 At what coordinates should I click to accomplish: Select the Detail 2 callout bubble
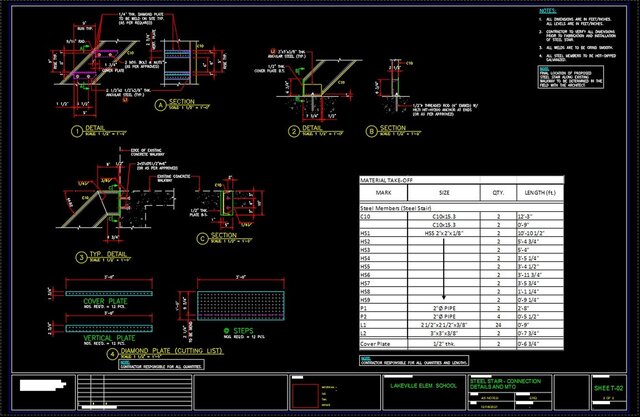pyautogui.click(x=292, y=130)
